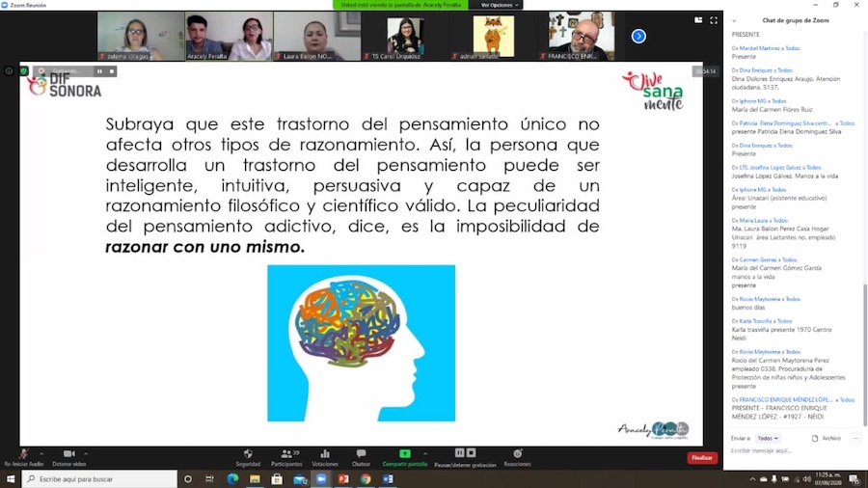The image size is (868, 488).
Task: Open the Participantes panel
Action: [285, 454]
